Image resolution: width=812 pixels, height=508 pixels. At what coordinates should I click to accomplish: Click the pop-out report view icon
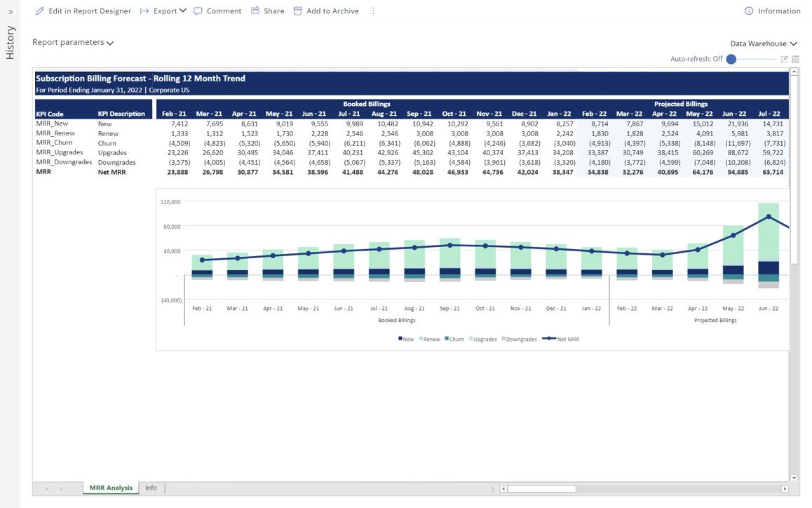coord(785,60)
